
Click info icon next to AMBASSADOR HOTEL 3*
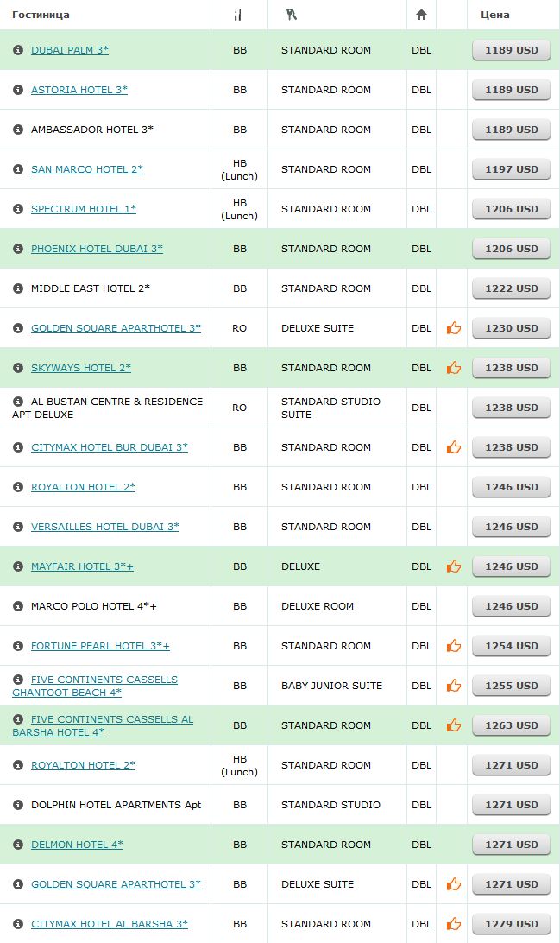click(18, 130)
